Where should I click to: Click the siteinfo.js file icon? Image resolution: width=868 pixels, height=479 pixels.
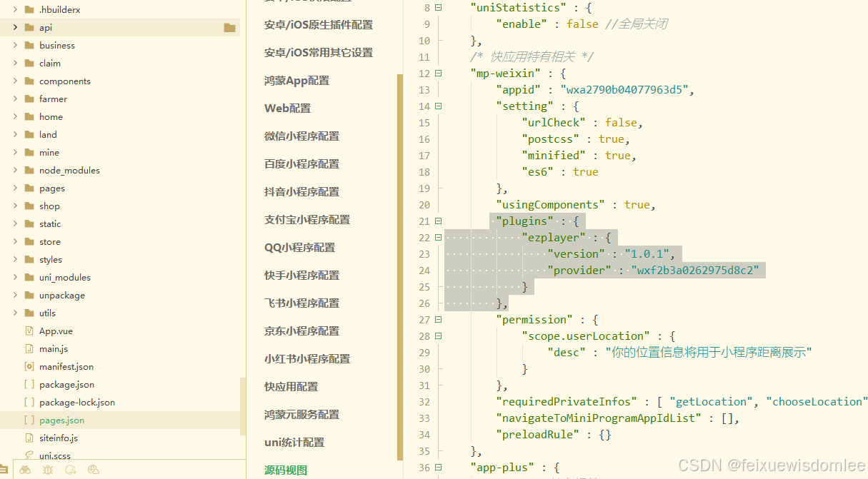click(29, 438)
